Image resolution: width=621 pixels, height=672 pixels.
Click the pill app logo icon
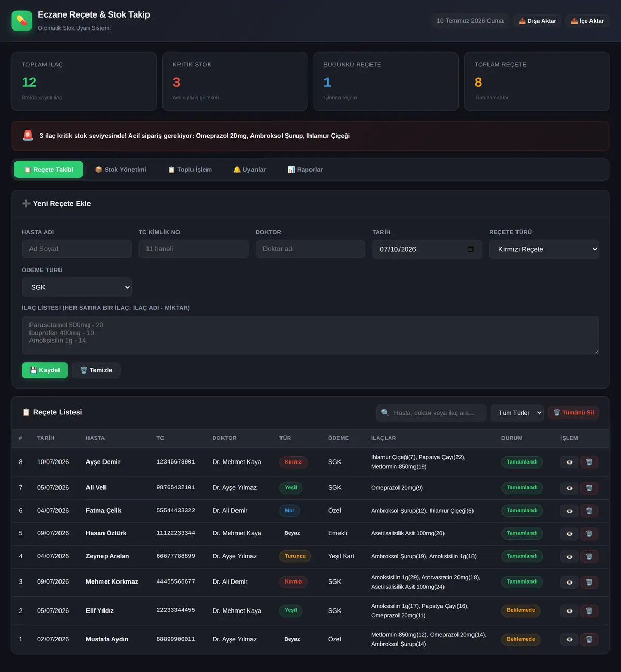pyautogui.click(x=22, y=21)
